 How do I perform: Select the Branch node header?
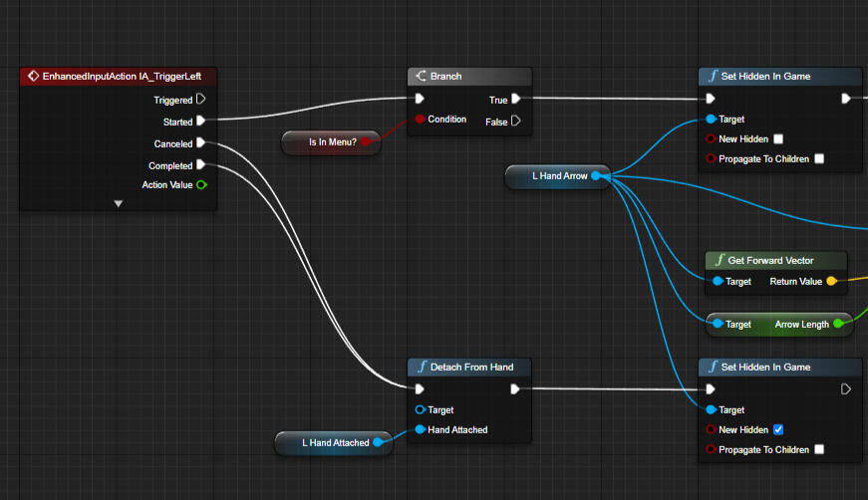[x=469, y=77]
